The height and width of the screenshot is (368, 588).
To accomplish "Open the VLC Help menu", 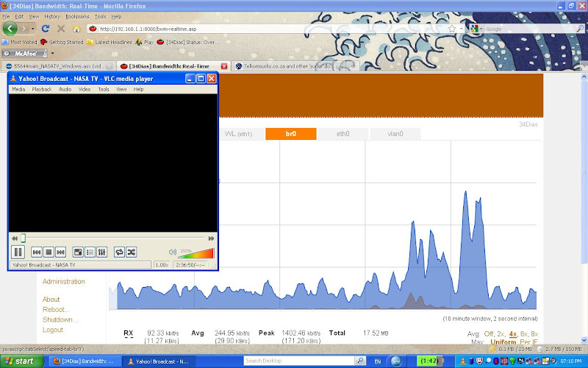I will click(x=138, y=89).
